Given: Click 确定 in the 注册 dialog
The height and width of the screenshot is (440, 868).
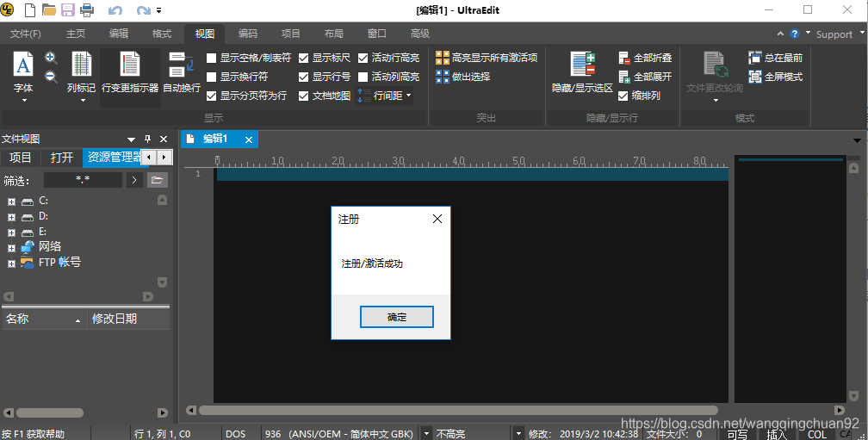Looking at the screenshot, I should coord(397,317).
